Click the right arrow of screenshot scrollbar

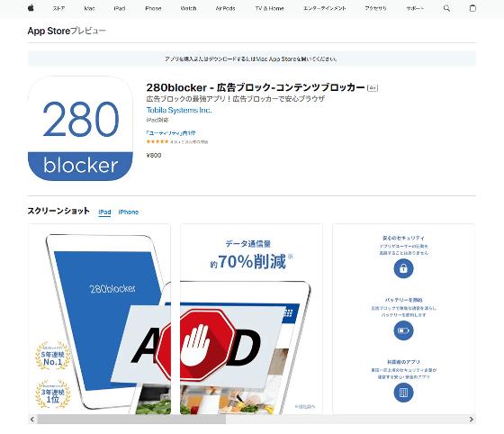472,420
